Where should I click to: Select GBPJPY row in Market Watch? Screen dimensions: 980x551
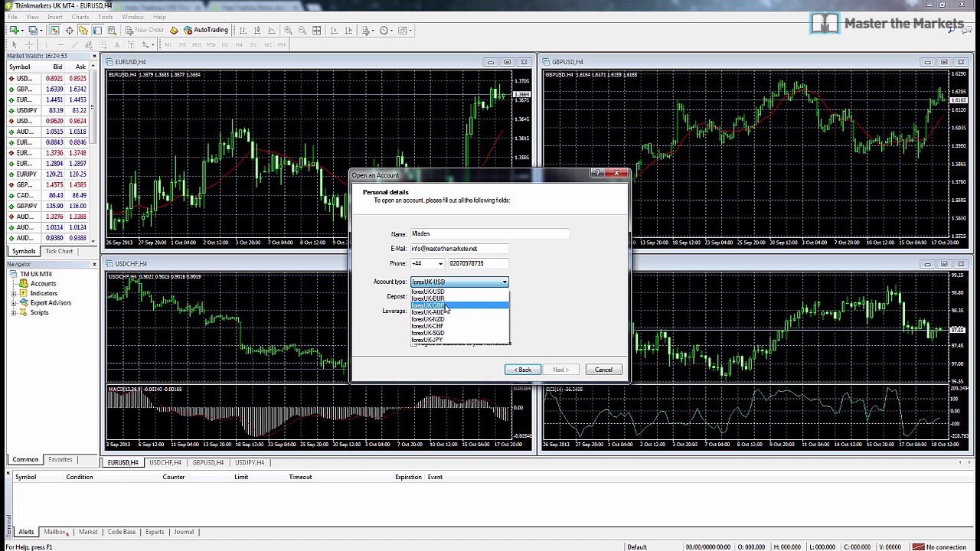click(49, 206)
